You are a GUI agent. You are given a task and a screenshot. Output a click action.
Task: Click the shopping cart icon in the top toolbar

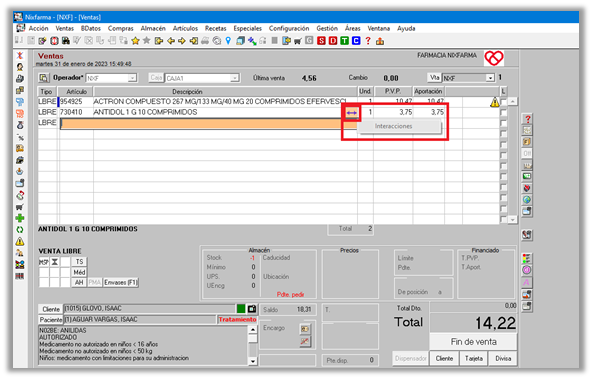click(x=298, y=41)
